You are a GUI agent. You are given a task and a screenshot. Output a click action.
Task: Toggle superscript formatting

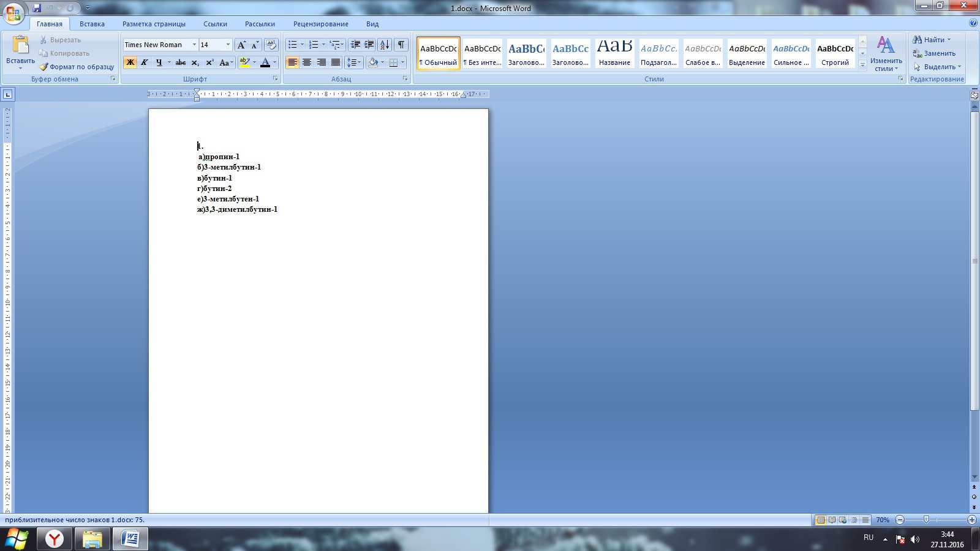[209, 62]
